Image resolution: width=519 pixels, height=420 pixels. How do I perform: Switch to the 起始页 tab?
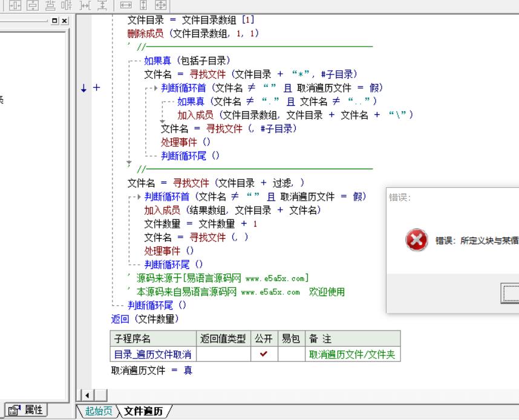point(99,411)
